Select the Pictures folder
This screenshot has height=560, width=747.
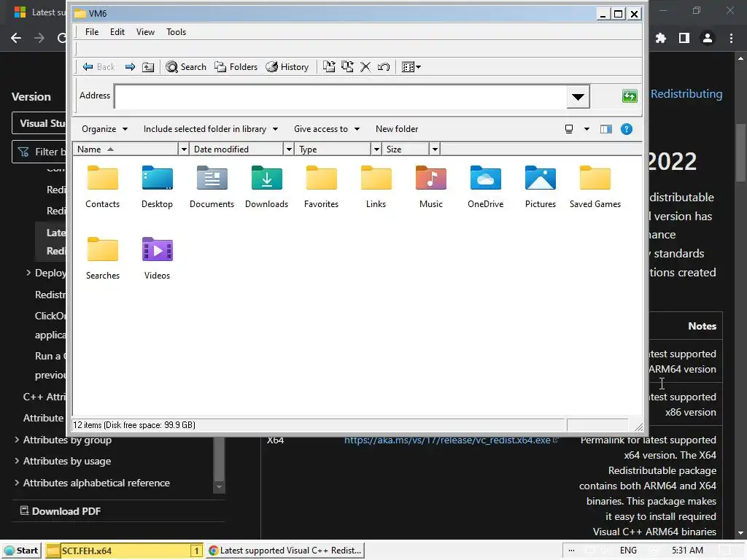tap(541, 187)
